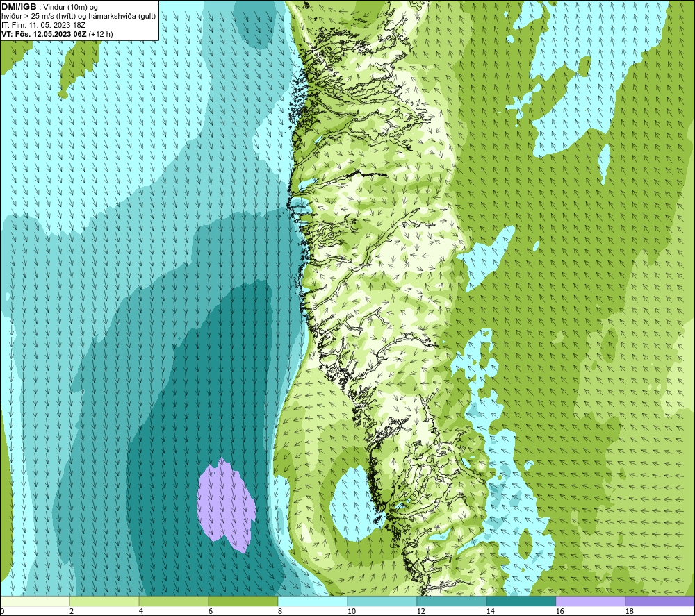The image size is (695, 616).
Task: Select the darker purple legend swatch above 18
Action: 660,601
